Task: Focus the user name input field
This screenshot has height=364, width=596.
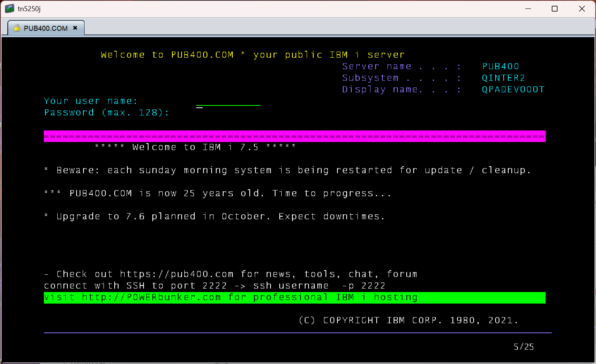Action: click(228, 101)
